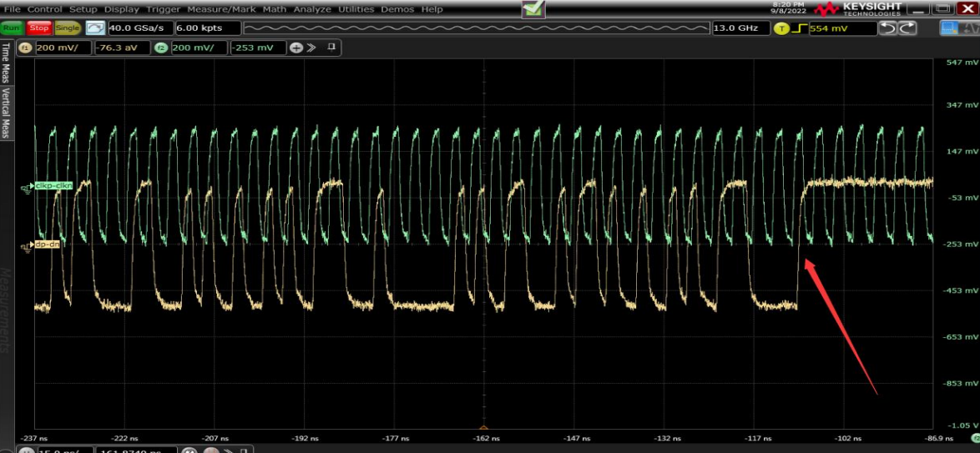This screenshot has width=980, height=453.
Task: Open the Analyze menu
Action: click(313, 9)
